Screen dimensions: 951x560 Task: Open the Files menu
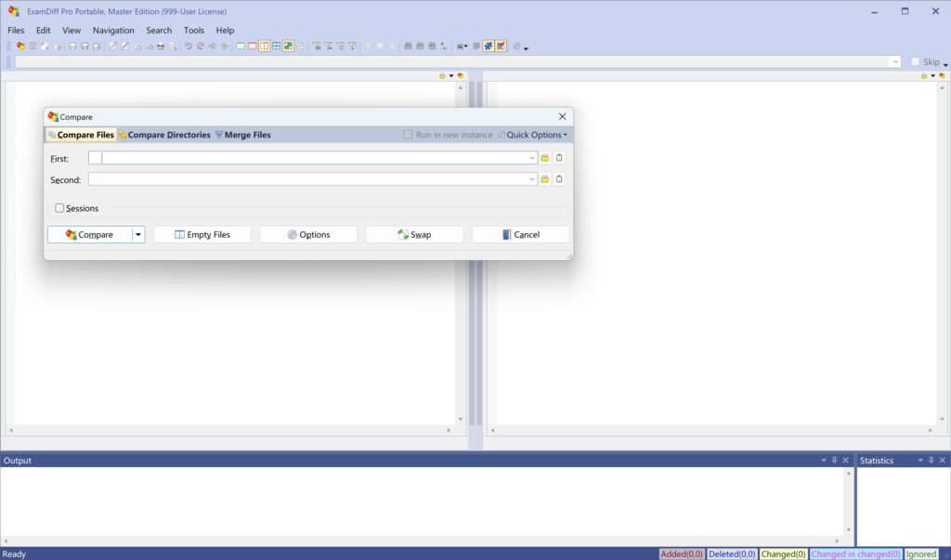(x=16, y=30)
